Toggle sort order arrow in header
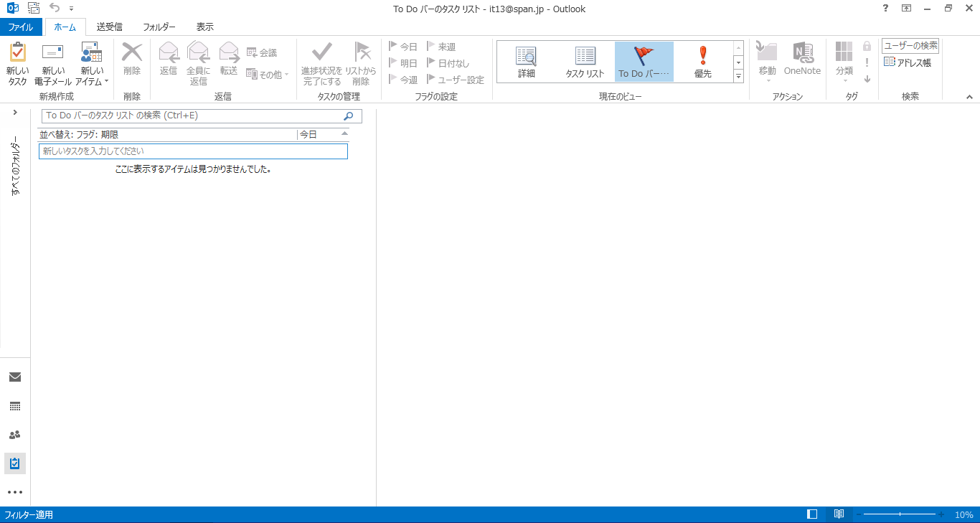980x523 pixels. click(x=344, y=133)
